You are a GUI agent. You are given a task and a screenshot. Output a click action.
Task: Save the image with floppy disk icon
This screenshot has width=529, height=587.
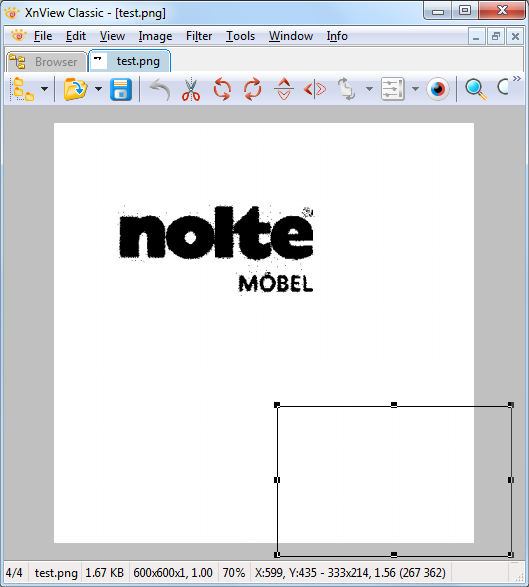coord(121,89)
